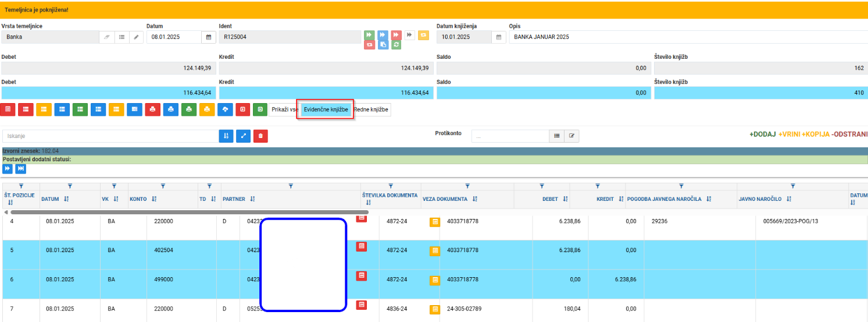The image size is (868, 322).
Task: Click the eraser icon beside Banka field
Action: (106, 37)
